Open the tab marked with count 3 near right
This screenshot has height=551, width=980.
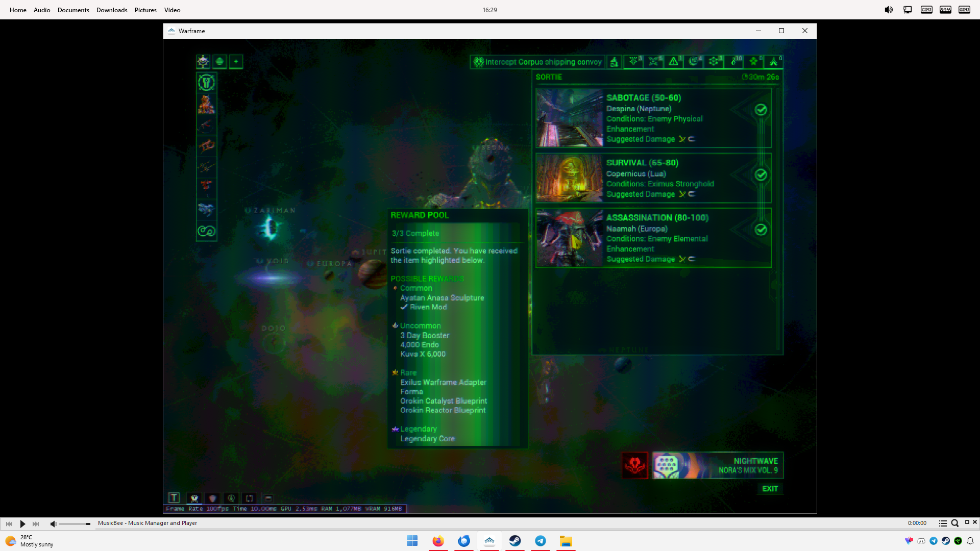pos(714,62)
